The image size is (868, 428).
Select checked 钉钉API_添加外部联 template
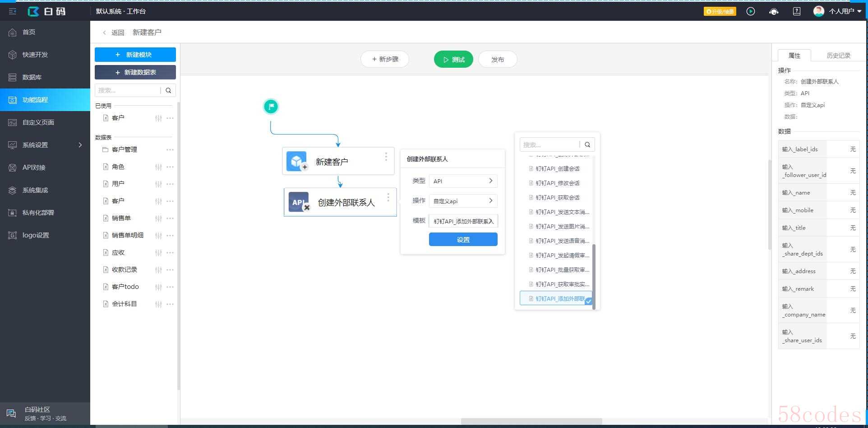pos(556,298)
